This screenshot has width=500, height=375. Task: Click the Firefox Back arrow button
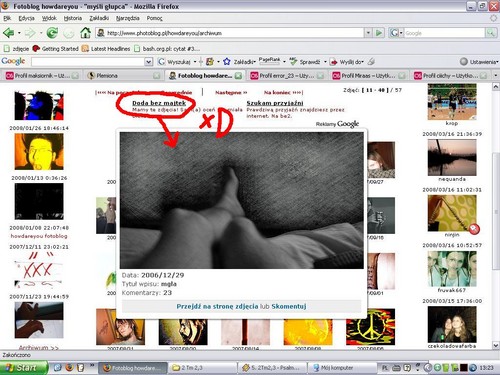click(9, 33)
